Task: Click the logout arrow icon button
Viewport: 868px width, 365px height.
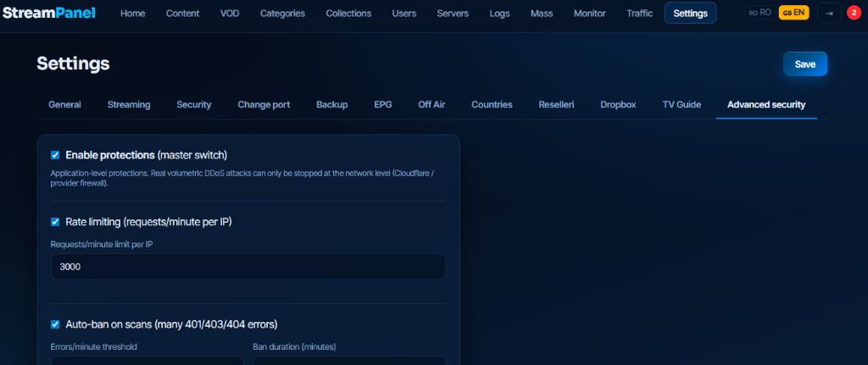Action: [x=829, y=13]
